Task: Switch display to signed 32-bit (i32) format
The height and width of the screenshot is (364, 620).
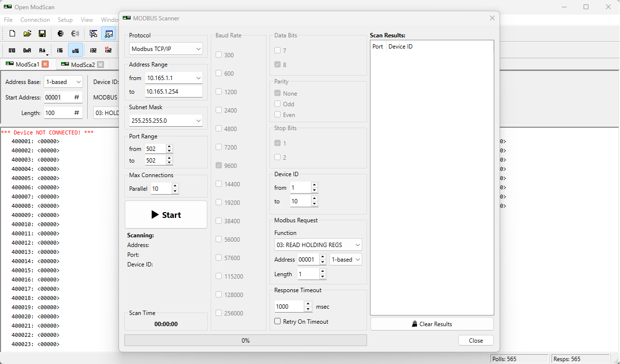Action: (x=93, y=50)
